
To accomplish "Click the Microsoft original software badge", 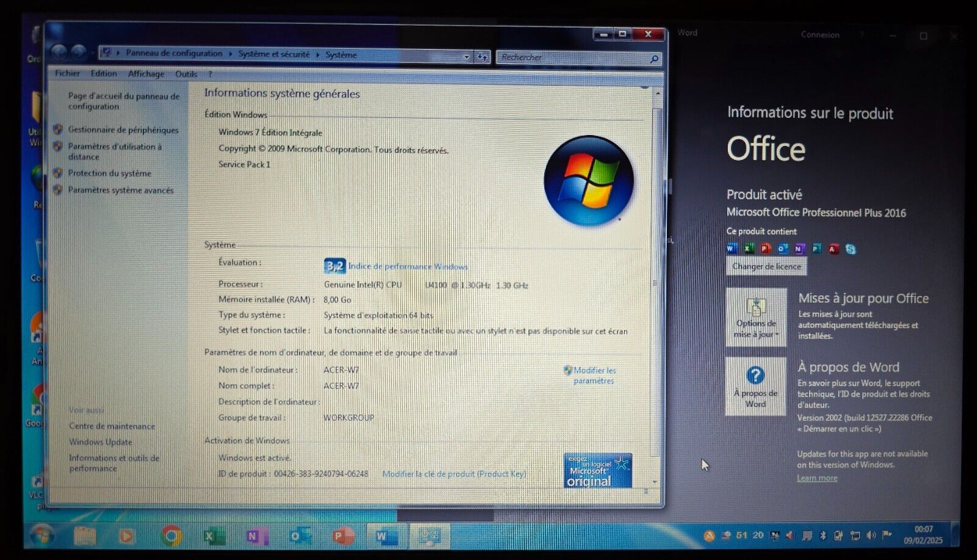I will [x=598, y=470].
